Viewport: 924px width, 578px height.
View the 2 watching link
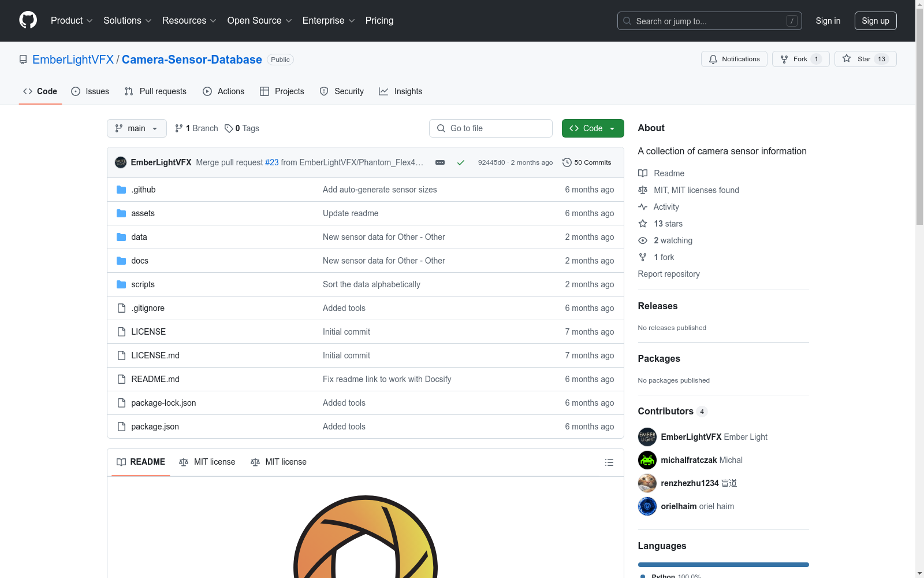(665, 240)
